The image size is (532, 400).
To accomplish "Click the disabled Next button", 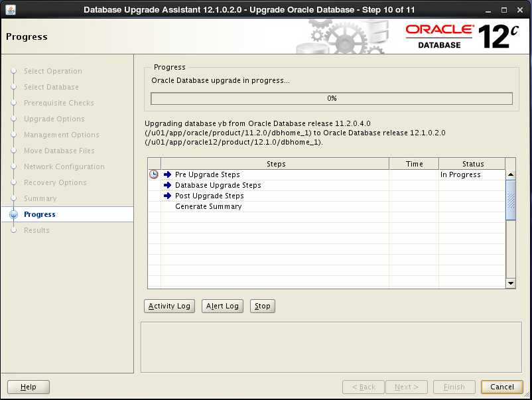I will tap(407, 387).
